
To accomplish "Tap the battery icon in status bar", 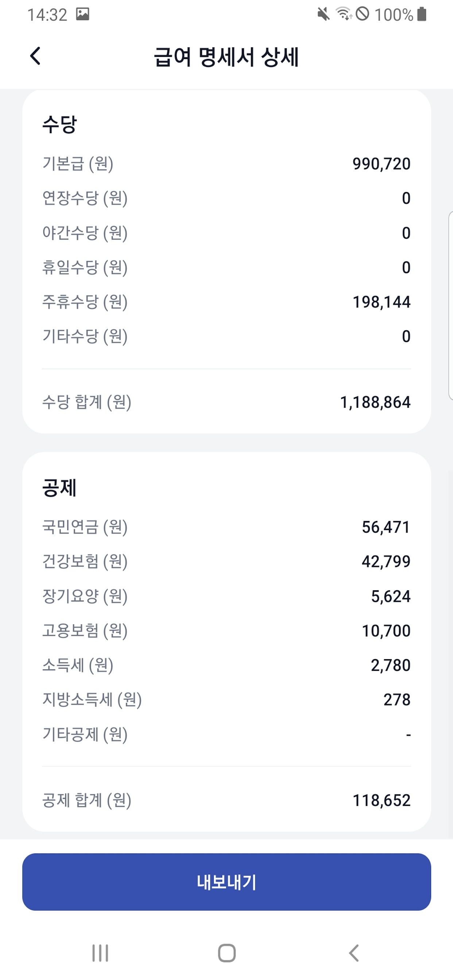I will pyautogui.click(x=421, y=14).
